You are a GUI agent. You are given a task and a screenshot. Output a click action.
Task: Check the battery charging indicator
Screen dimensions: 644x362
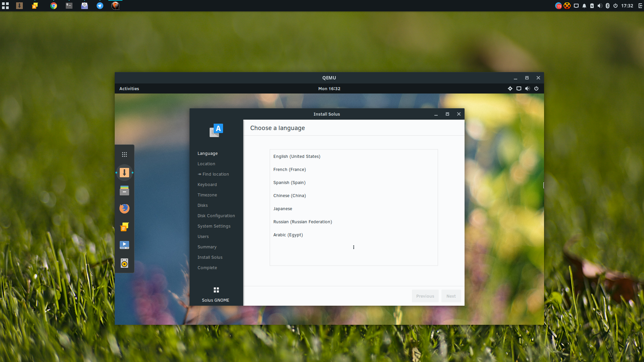tap(592, 6)
